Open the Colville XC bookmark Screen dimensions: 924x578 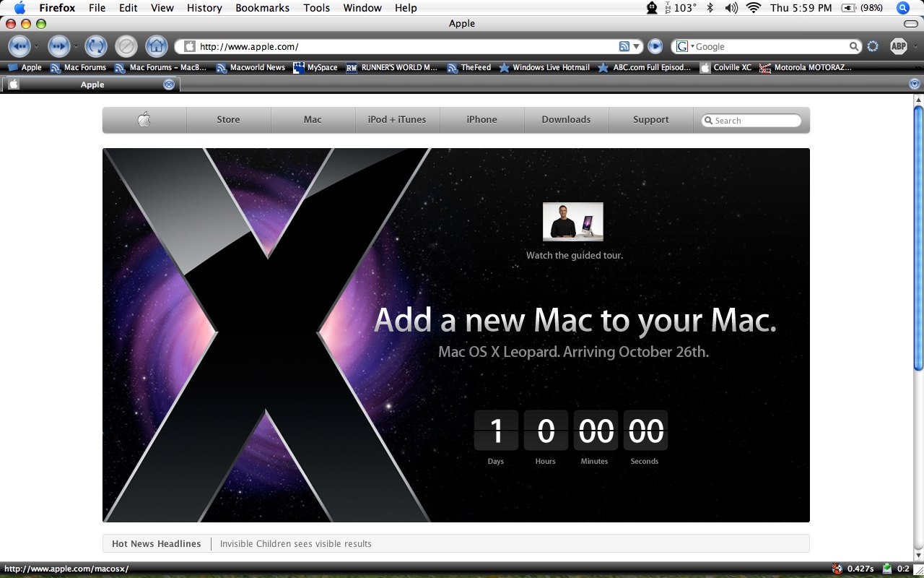click(x=725, y=67)
